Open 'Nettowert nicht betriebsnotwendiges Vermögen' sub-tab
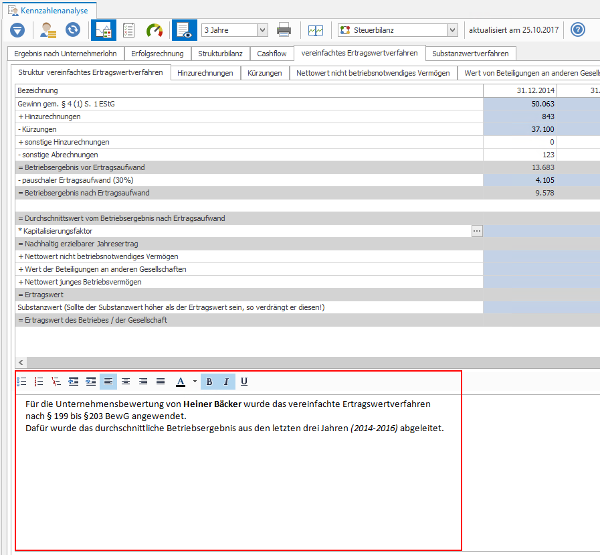The image size is (600, 555). coord(373,73)
